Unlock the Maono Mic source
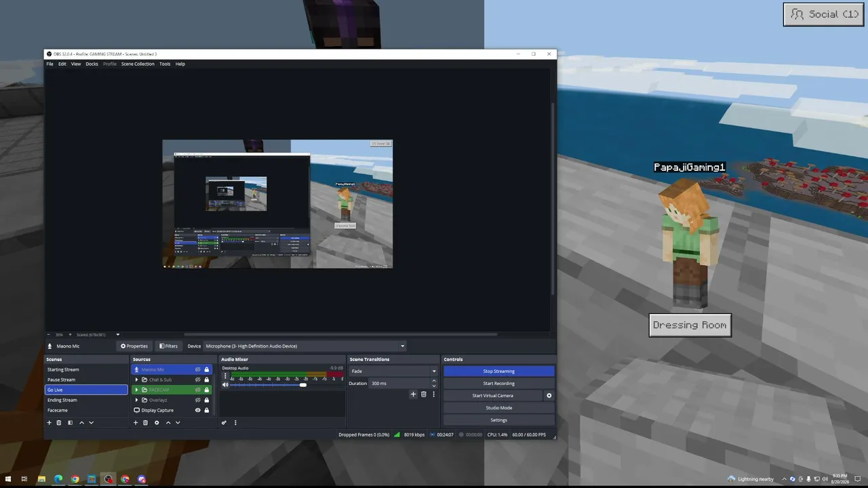Image resolution: width=868 pixels, height=488 pixels. (207, 369)
